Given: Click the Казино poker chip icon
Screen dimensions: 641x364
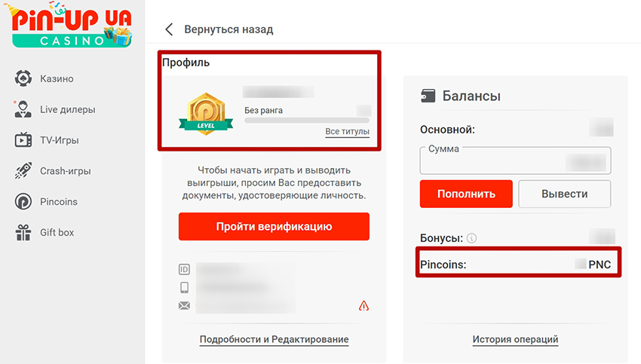Looking at the screenshot, I should (23, 78).
